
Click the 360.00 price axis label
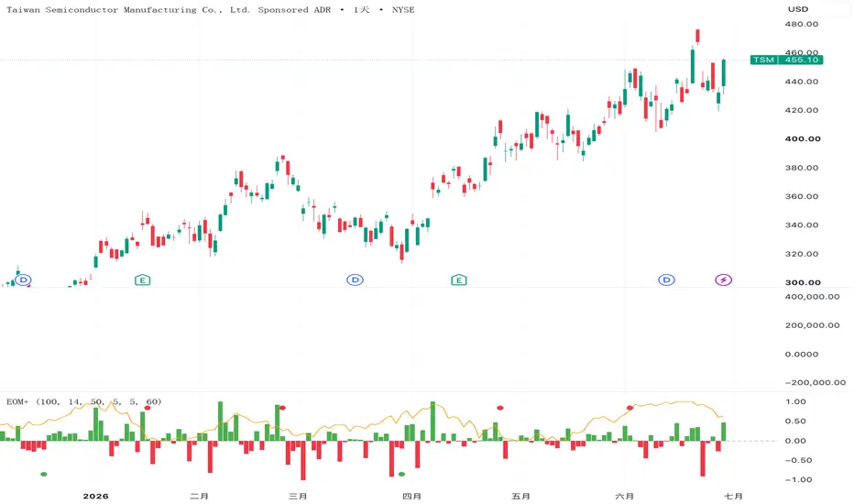[802, 196]
